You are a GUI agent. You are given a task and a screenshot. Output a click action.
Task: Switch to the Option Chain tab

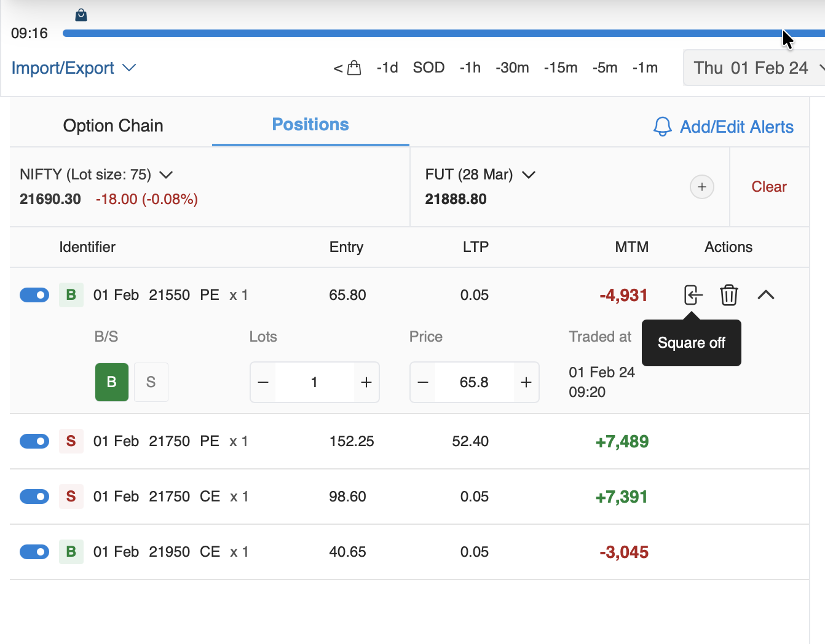[x=113, y=125]
